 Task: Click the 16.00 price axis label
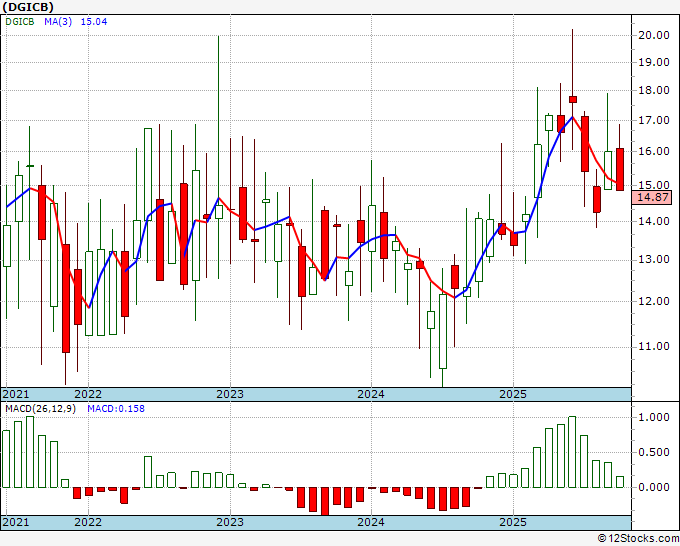[654, 151]
